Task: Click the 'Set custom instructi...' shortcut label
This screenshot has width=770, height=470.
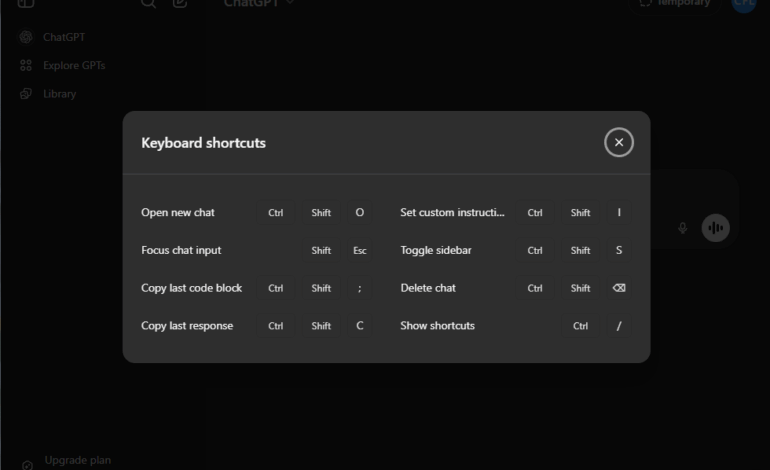Action: pos(452,213)
